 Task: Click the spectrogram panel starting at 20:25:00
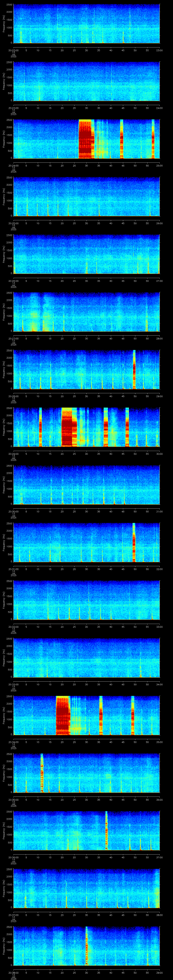coord(86,197)
